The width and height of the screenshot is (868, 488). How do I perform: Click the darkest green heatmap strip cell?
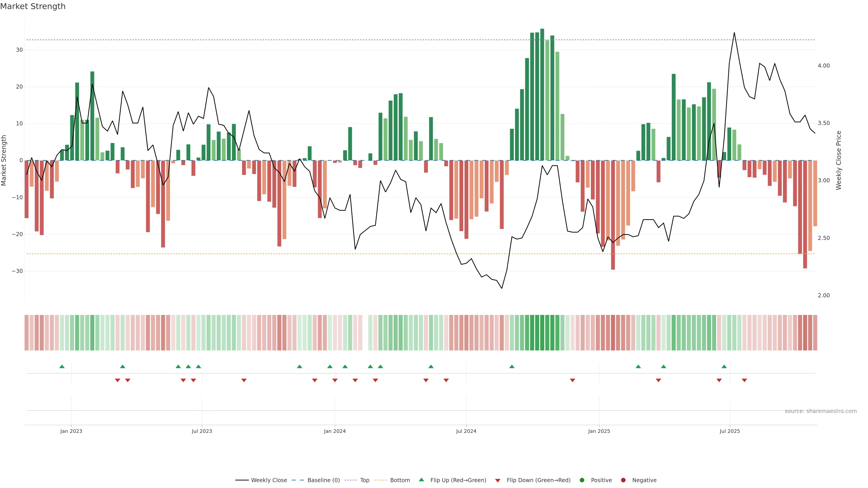point(542,333)
